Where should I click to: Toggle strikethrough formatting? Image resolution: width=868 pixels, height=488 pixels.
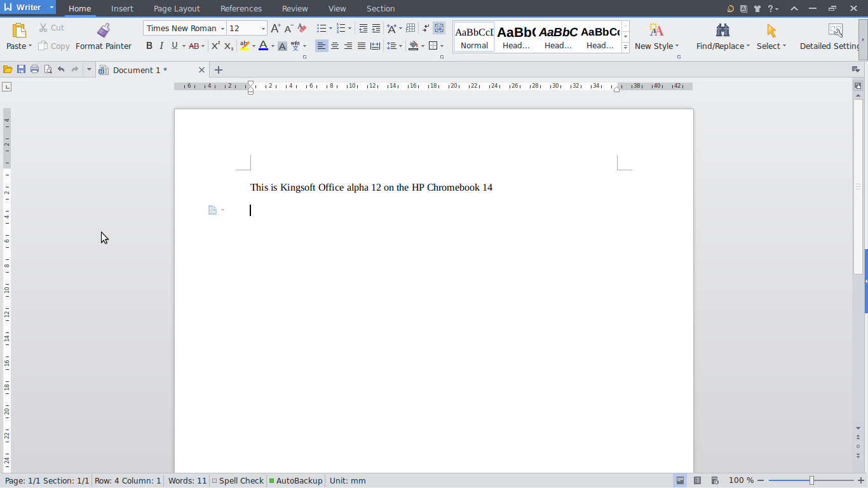coord(194,46)
